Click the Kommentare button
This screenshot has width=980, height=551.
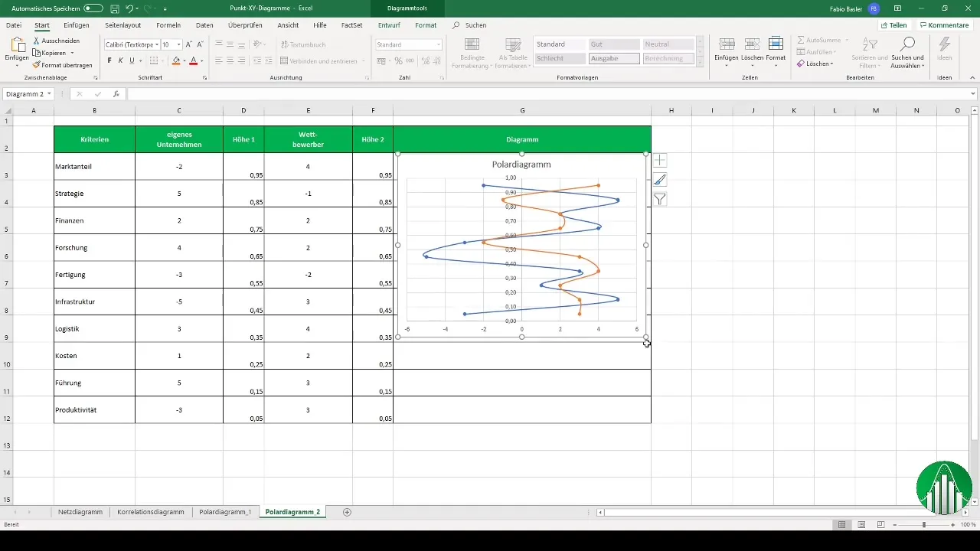[943, 25]
